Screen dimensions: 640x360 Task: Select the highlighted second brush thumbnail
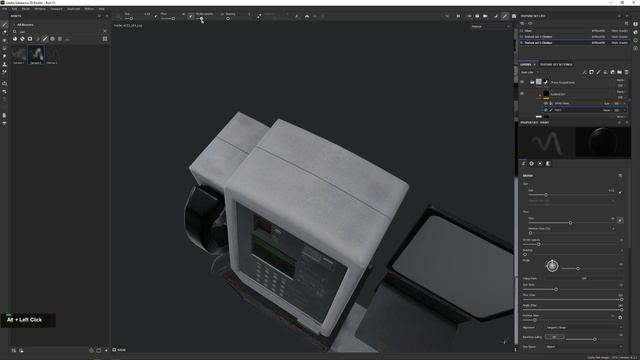click(36, 55)
